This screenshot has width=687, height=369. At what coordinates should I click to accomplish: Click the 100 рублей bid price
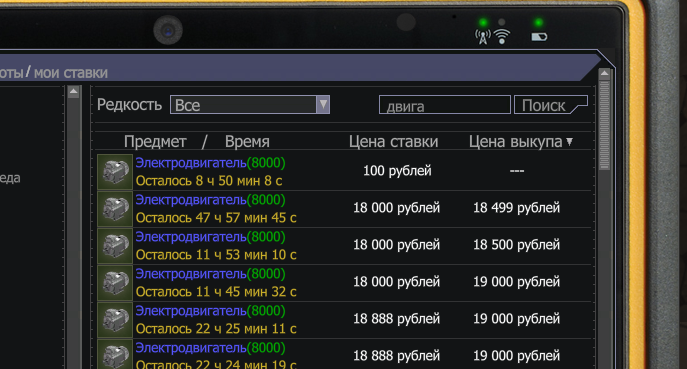397,170
